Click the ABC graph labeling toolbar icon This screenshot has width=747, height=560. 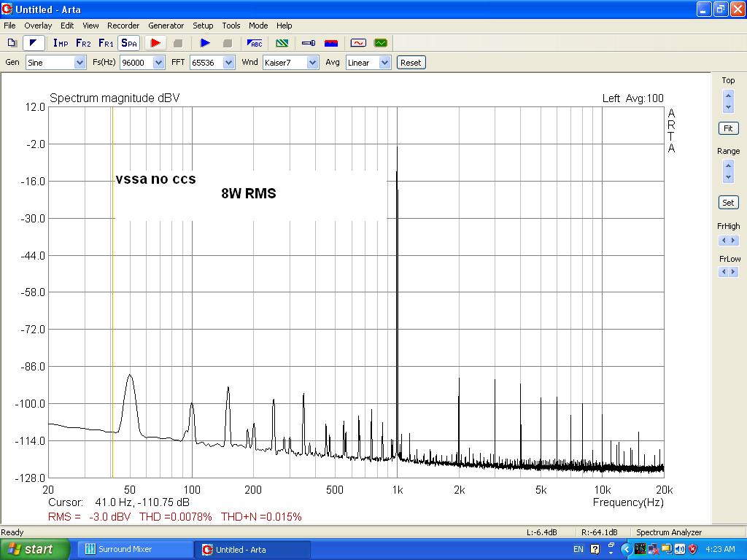(x=255, y=43)
